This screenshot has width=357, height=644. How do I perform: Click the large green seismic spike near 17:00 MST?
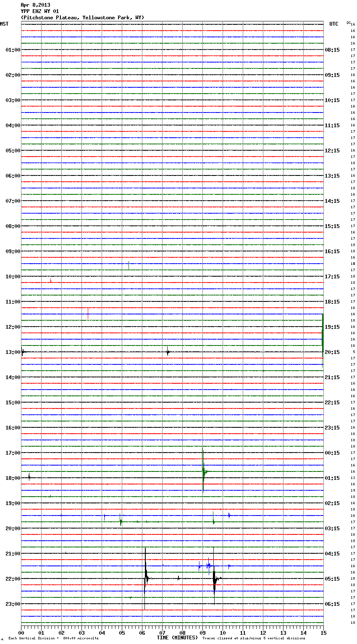[x=203, y=470]
